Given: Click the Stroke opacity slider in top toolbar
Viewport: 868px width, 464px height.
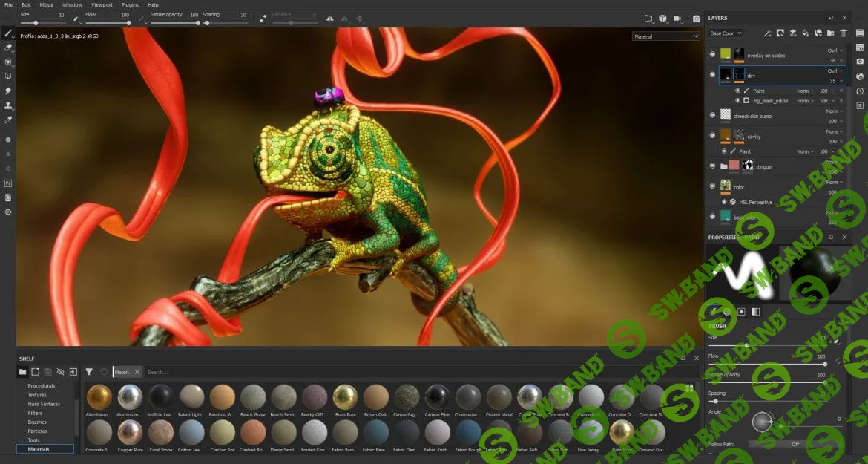Looking at the screenshot, I should point(174,23).
